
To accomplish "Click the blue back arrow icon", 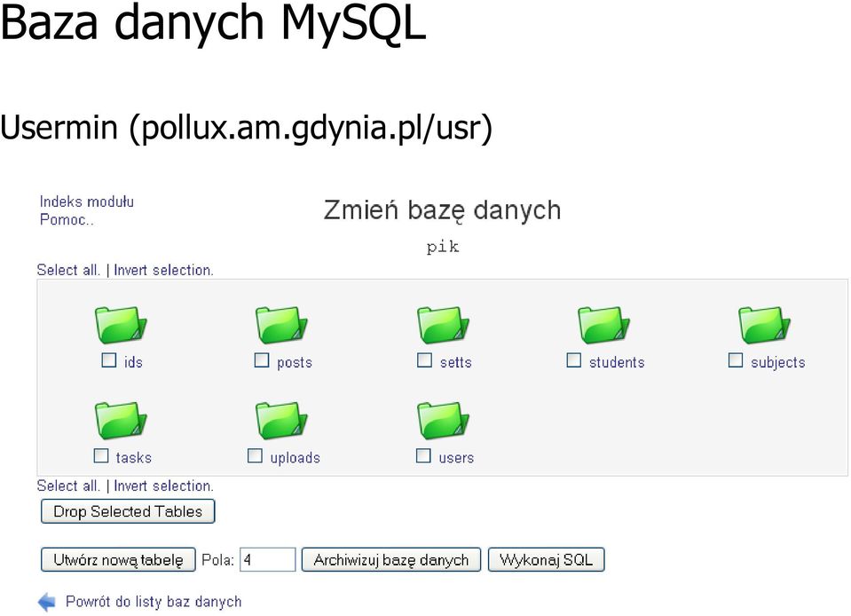I will pyautogui.click(x=47, y=601).
